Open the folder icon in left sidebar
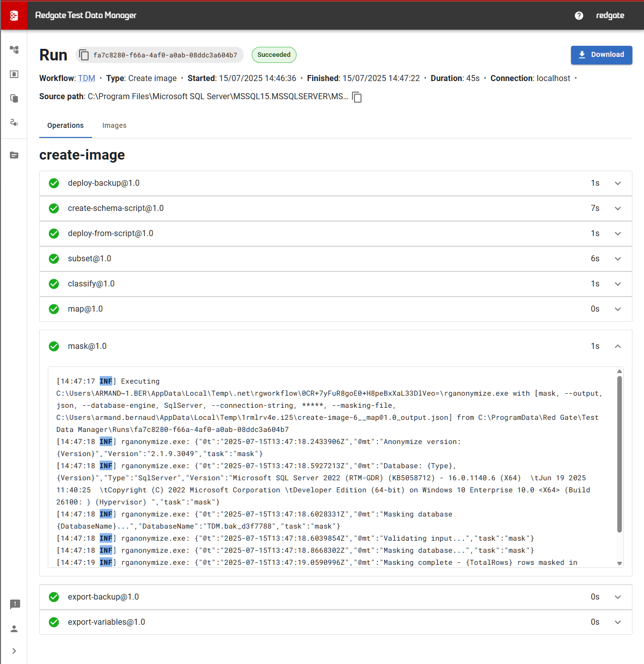Viewport: 644px width, 664px height. pos(14,155)
